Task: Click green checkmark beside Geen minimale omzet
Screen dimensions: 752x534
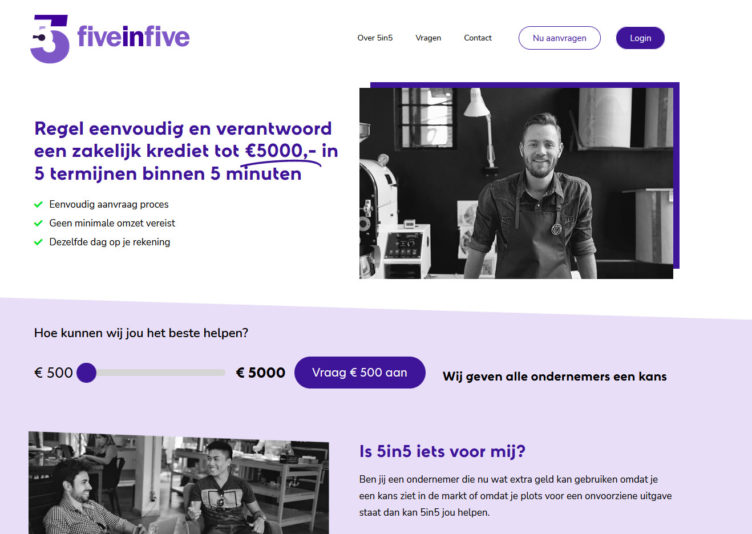Action: 38,224
